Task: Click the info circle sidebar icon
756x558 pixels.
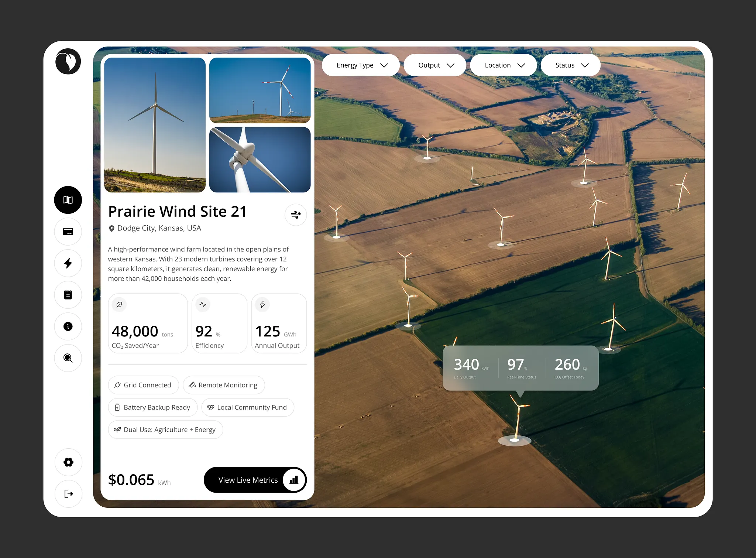Action: [x=68, y=326]
